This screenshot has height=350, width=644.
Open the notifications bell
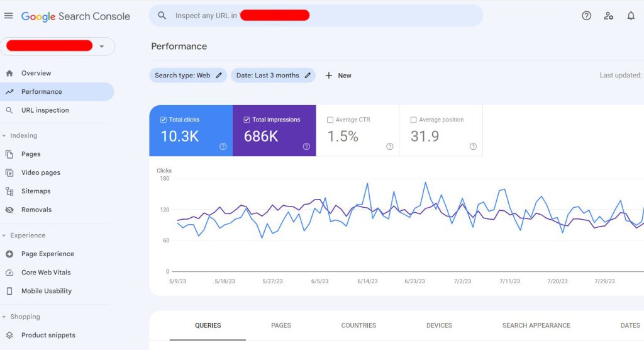(x=631, y=16)
